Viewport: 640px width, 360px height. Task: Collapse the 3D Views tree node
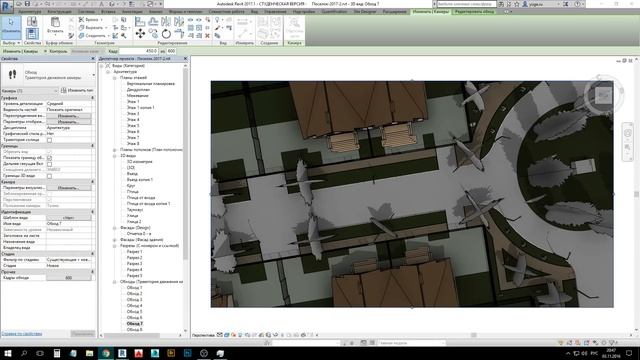tap(115, 156)
